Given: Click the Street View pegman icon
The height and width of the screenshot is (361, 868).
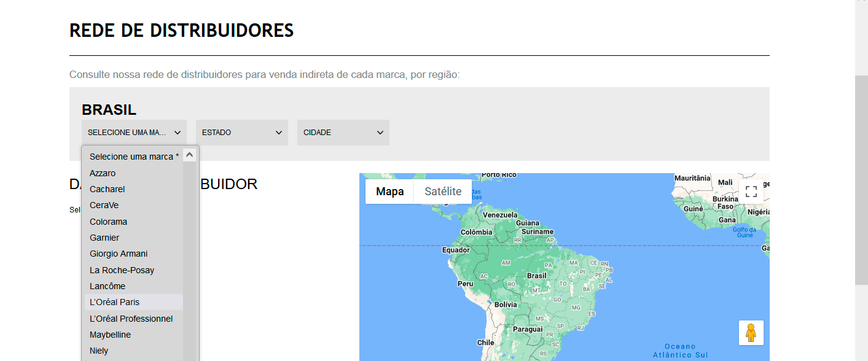Looking at the screenshot, I should click(751, 333).
